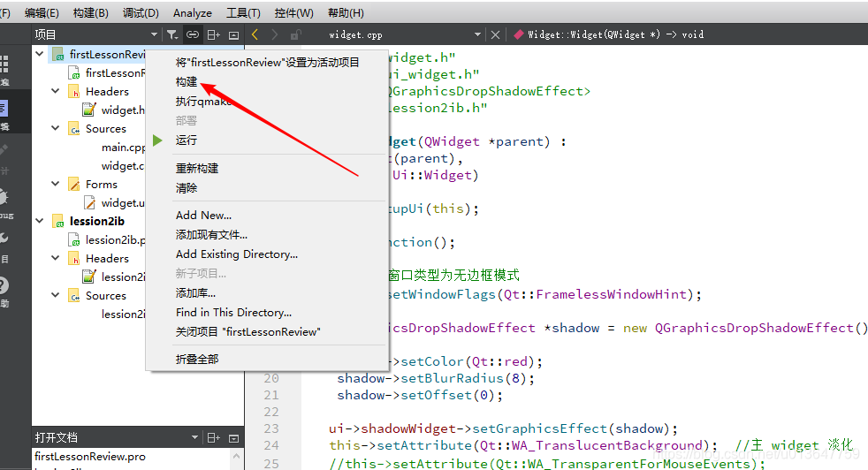Select the widget.h header file
This screenshot has width=868, height=470.
point(122,110)
